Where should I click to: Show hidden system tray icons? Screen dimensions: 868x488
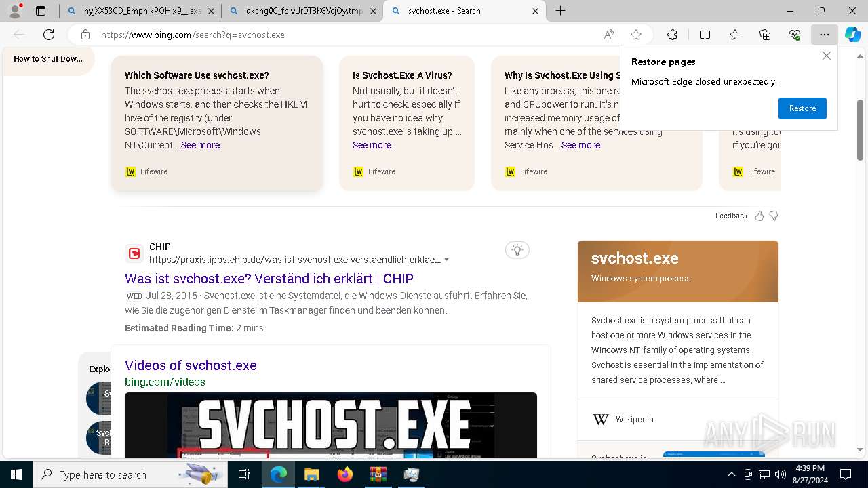coord(731,474)
